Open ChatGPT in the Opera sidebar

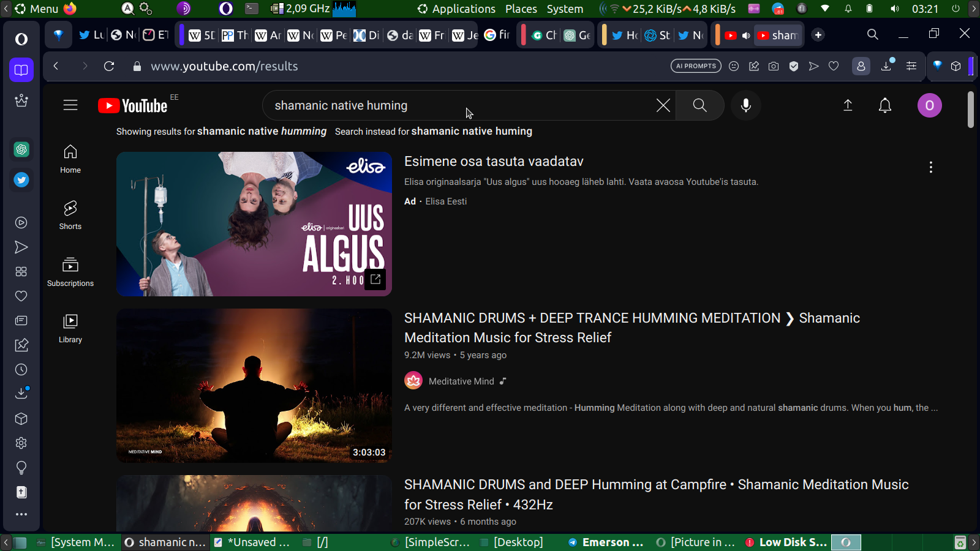pyautogui.click(x=21, y=149)
